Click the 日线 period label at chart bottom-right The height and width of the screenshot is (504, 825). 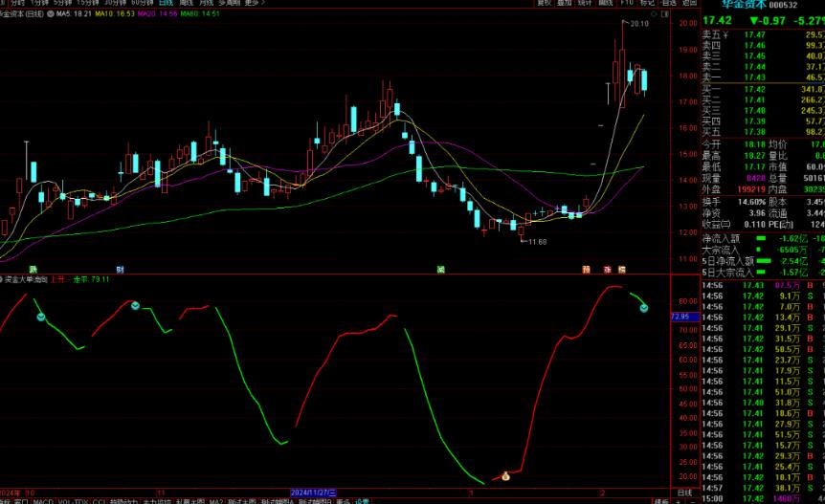[685, 493]
